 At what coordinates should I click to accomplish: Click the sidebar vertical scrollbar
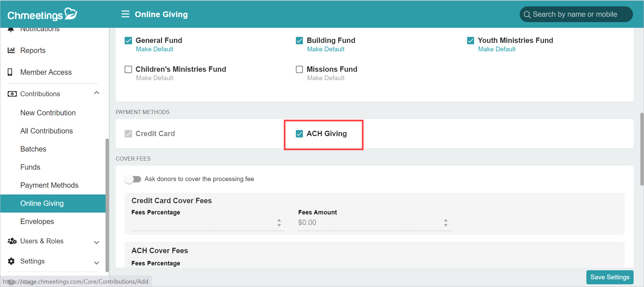tap(107, 205)
